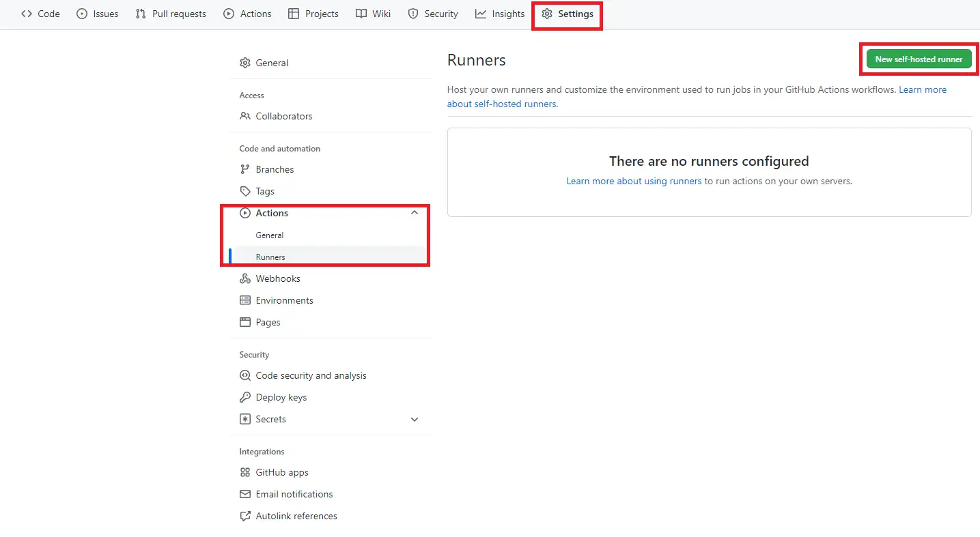Go to the Issues tab
This screenshot has height=537, width=980.
(98, 14)
